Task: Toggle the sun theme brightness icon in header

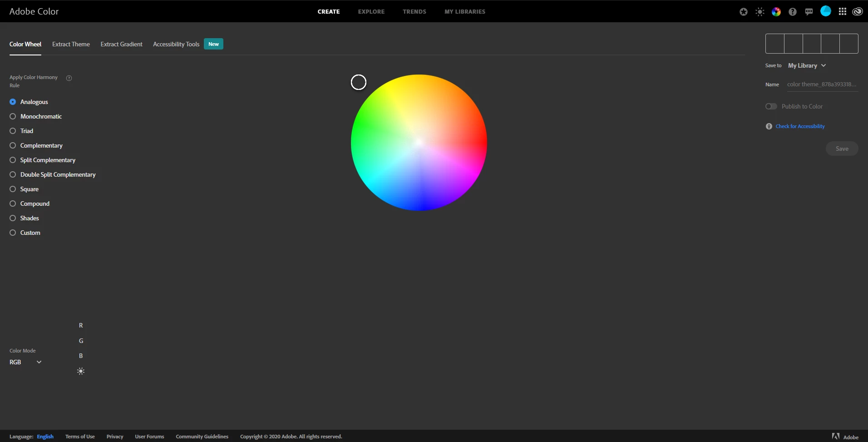Action: pos(760,12)
